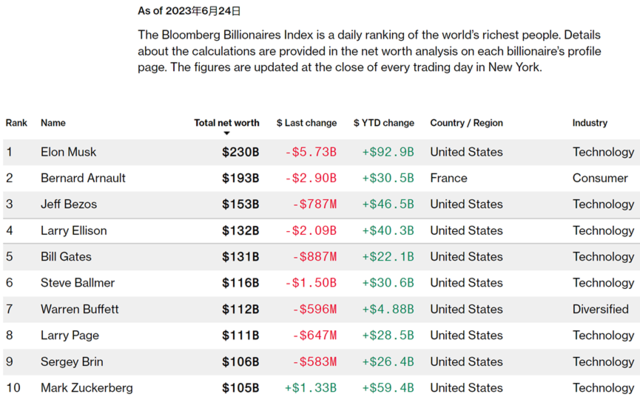Click Mark Zuckerberg's name

tap(87, 388)
